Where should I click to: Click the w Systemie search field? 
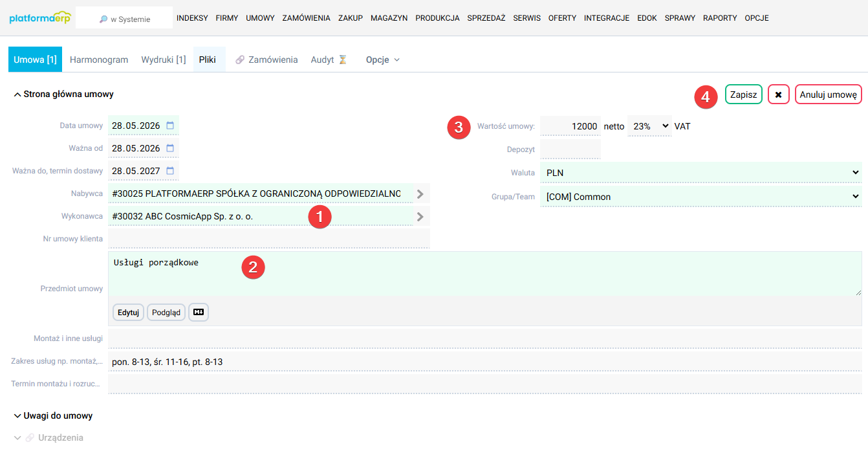[x=124, y=18]
